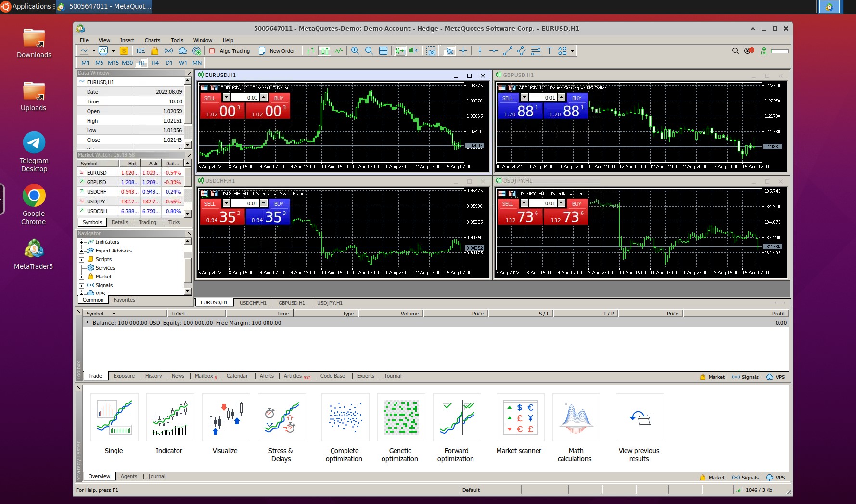Launch MetaTrader5 from the desktop shortcut
The width and height of the screenshot is (856, 504).
click(34, 254)
